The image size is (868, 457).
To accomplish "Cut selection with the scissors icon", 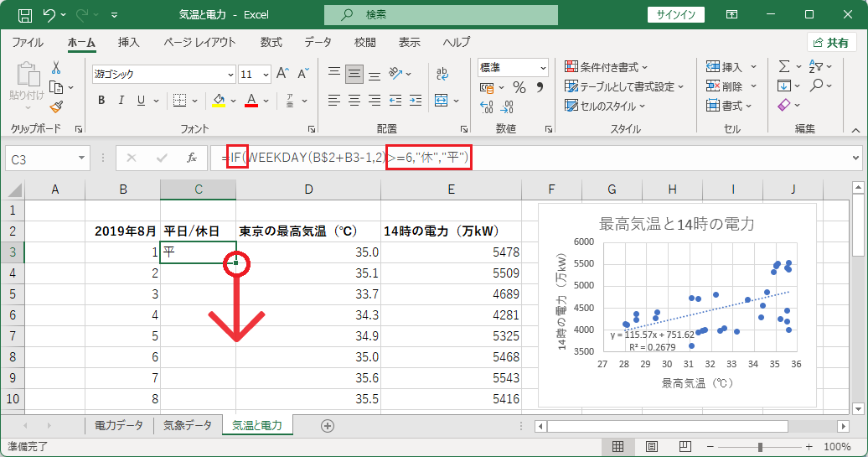I will tap(56, 68).
